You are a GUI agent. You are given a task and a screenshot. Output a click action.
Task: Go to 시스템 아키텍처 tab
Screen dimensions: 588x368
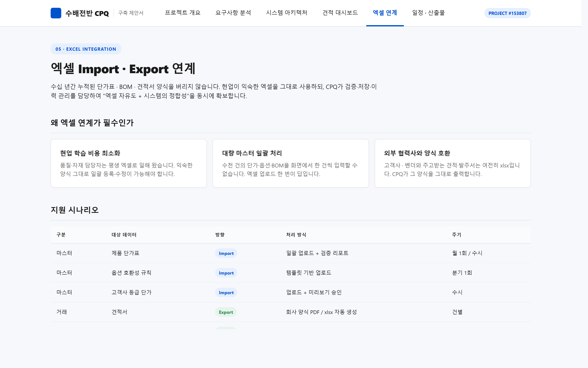coord(286,13)
